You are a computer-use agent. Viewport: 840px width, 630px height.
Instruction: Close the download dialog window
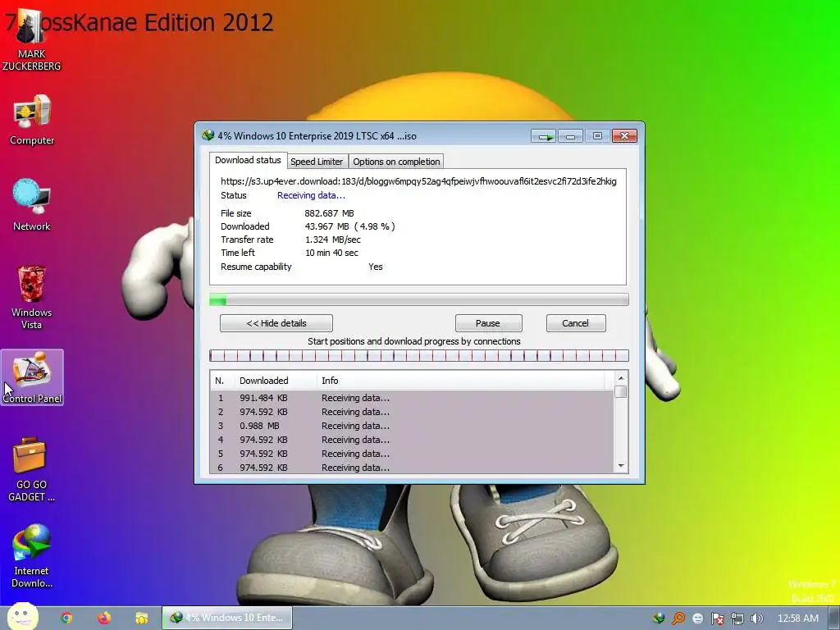pyautogui.click(x=624, y=136)
